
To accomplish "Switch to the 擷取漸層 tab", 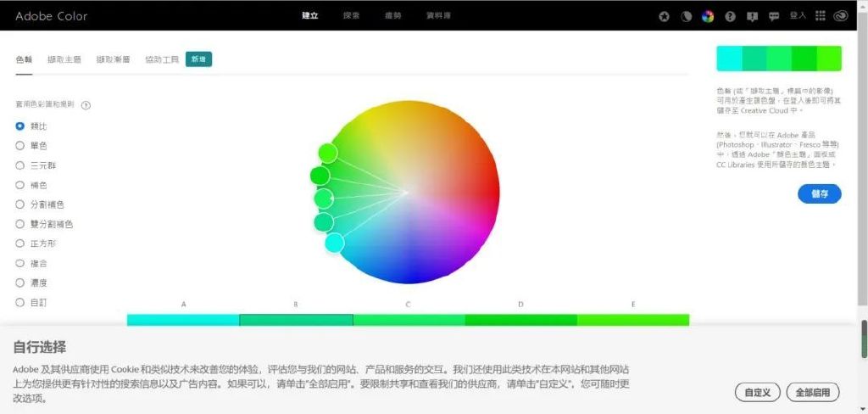I will click(x=113, y=59).
